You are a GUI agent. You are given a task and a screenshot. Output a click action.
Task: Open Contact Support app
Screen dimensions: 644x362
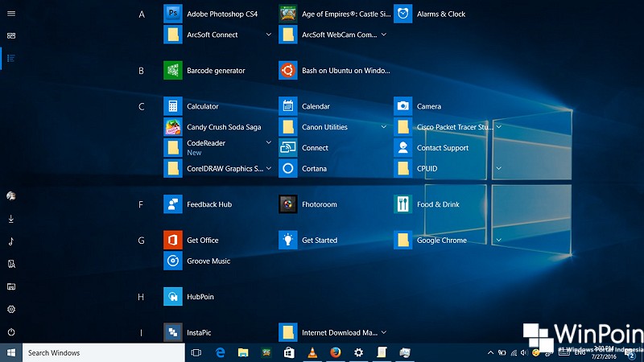click(x=432, y=148)
